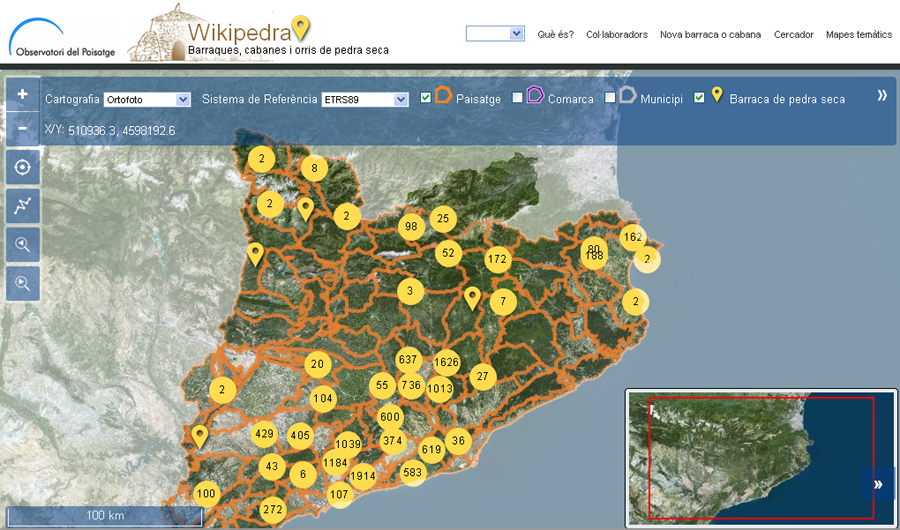This screenshot has width=900, height=530.
Task: Collapse the layer toolbar with double arrow
Action: [x=882, y=96]
